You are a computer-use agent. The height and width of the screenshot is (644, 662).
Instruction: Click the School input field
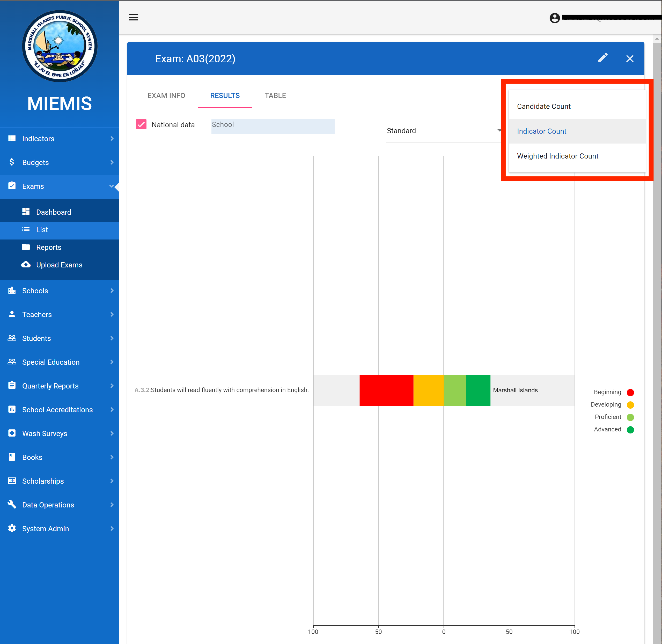273,126
